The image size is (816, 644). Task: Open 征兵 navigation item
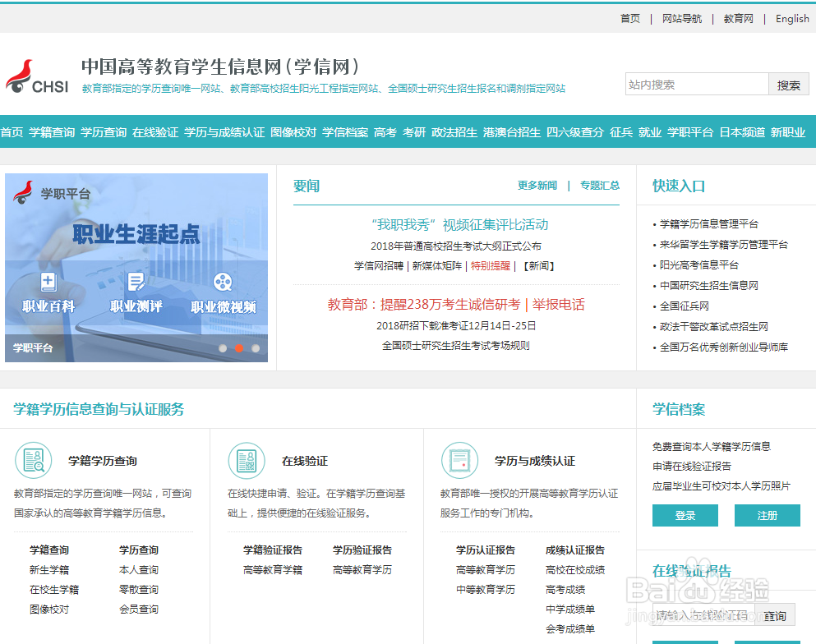(621, 132)
